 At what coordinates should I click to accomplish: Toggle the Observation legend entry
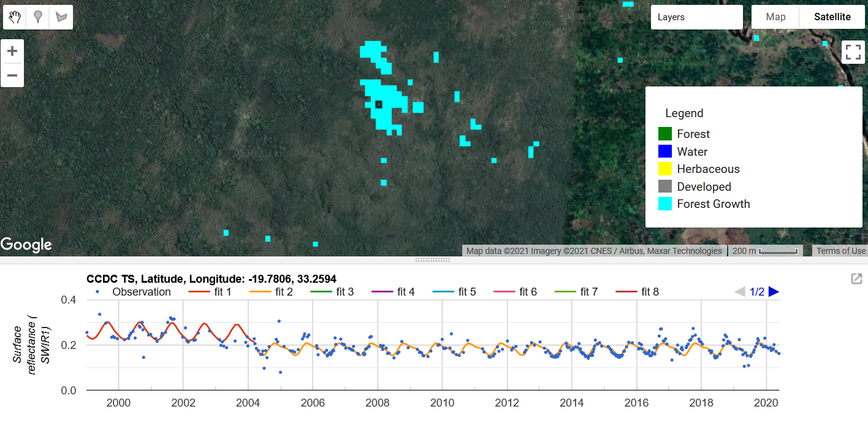click(134, 292)
